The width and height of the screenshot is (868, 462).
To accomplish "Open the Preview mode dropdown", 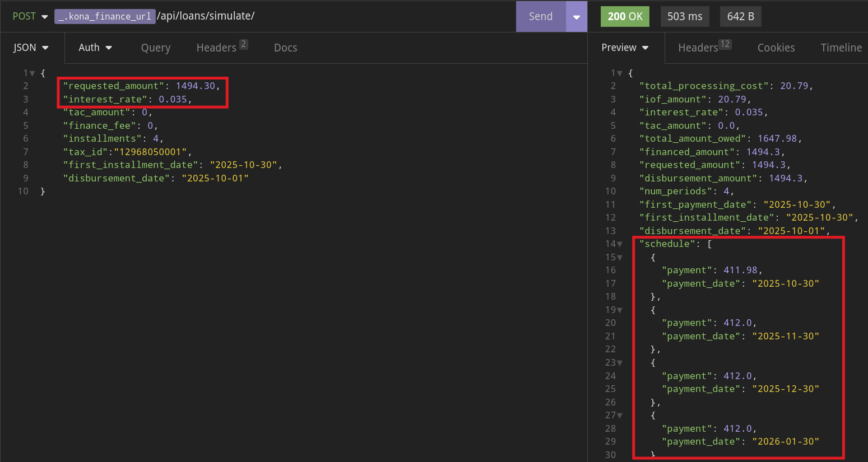I will [x=625, y=48].
